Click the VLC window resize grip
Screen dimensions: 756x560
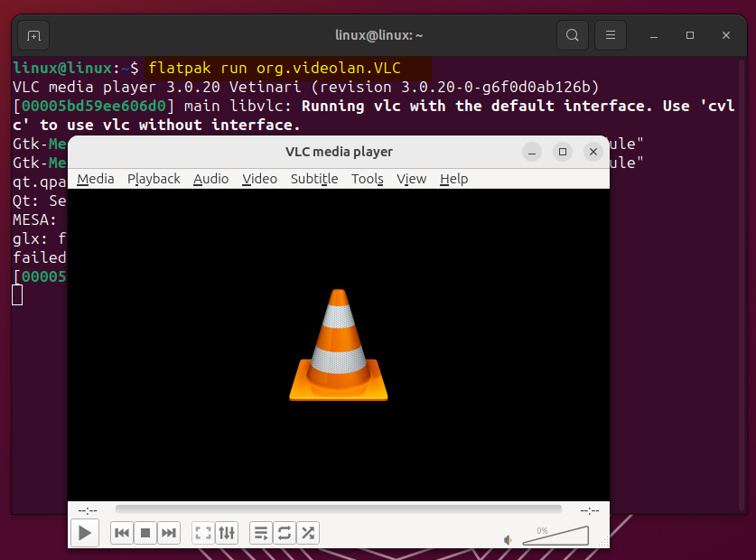point(604,543)
